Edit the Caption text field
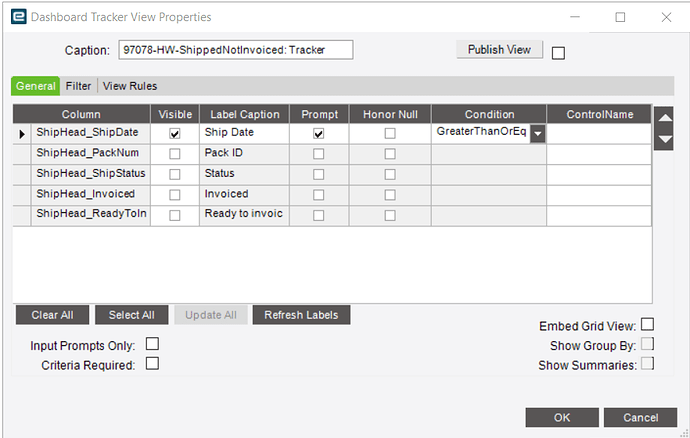690x438 pixels. (235, 50)
